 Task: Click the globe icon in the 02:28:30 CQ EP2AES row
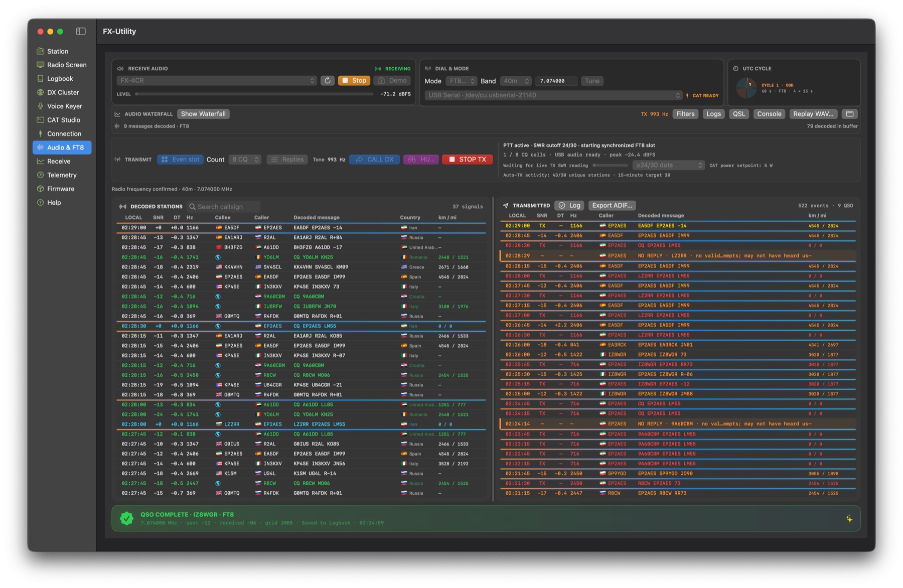point(218,326)
